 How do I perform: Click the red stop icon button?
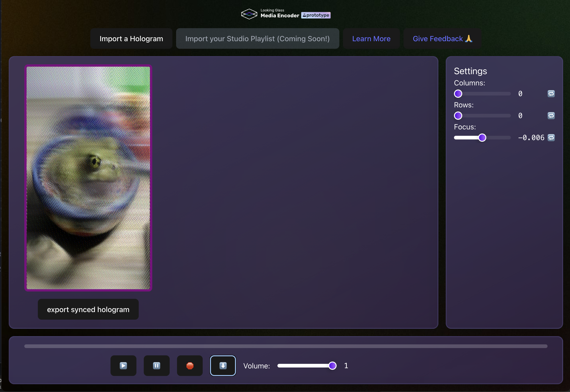(190, 365)
